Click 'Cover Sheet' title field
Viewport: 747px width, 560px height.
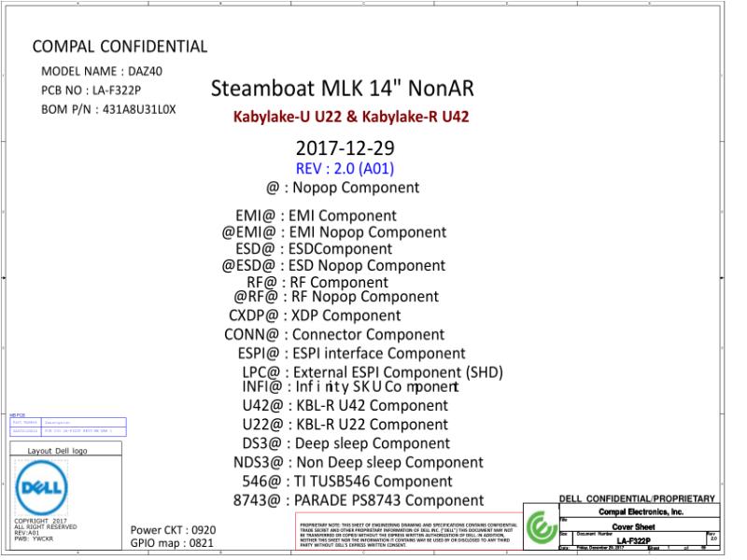point(633,527)
